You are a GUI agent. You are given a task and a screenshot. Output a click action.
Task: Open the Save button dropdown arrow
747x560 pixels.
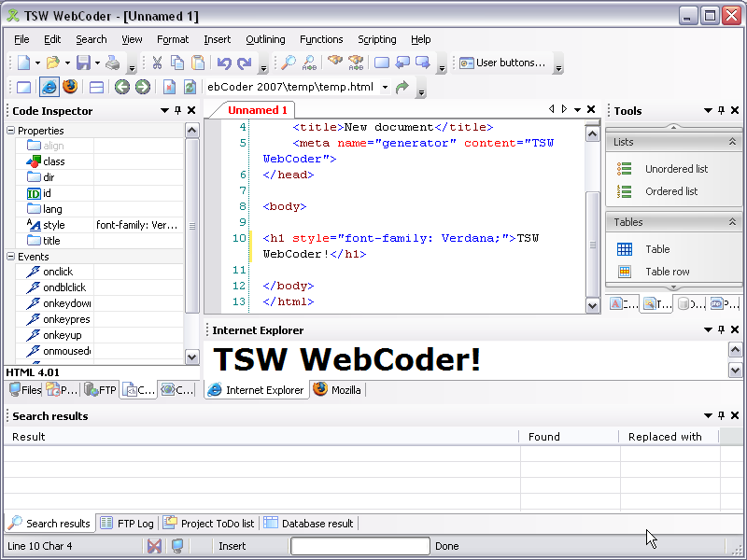point(97,63)
